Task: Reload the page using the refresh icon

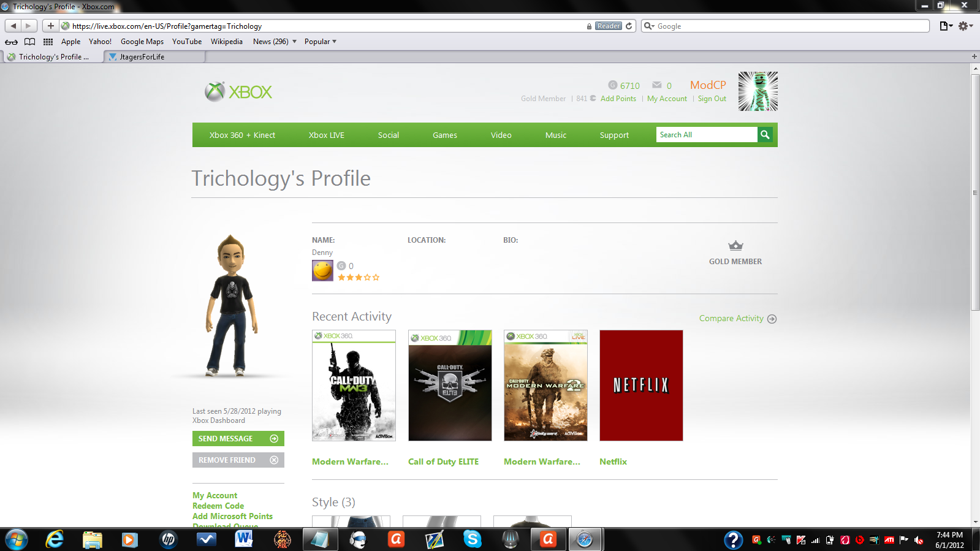Action: [629, 26]
